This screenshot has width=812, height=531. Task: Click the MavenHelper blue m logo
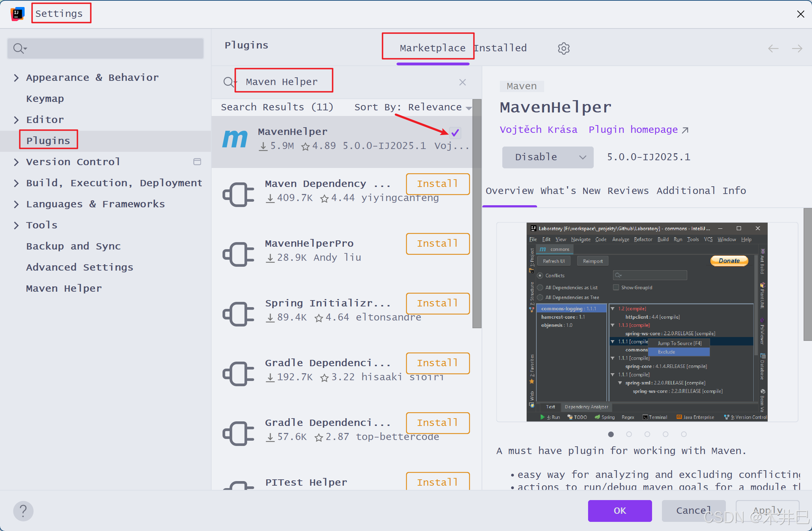[235, 139]
